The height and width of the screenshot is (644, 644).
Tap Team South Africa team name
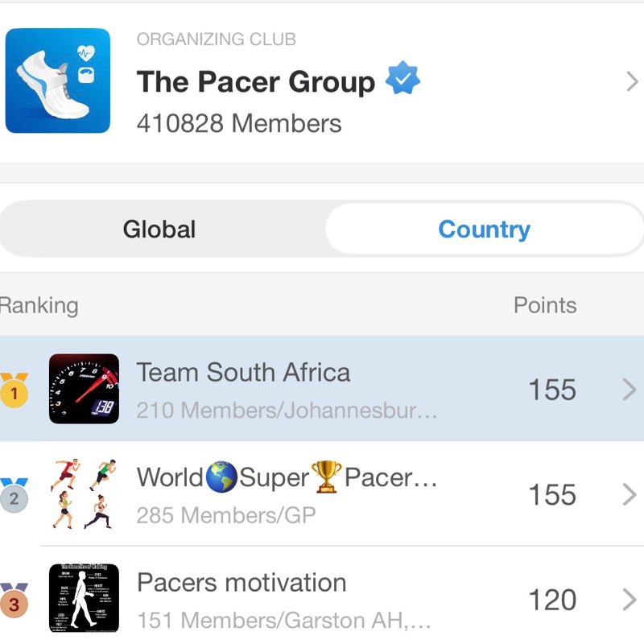243,372
